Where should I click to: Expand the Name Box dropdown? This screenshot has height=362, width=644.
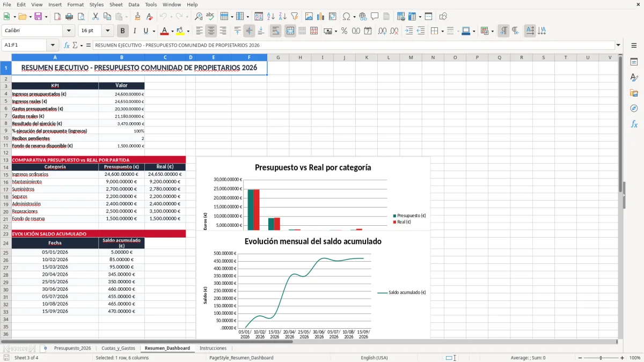(x=53, y=45)
